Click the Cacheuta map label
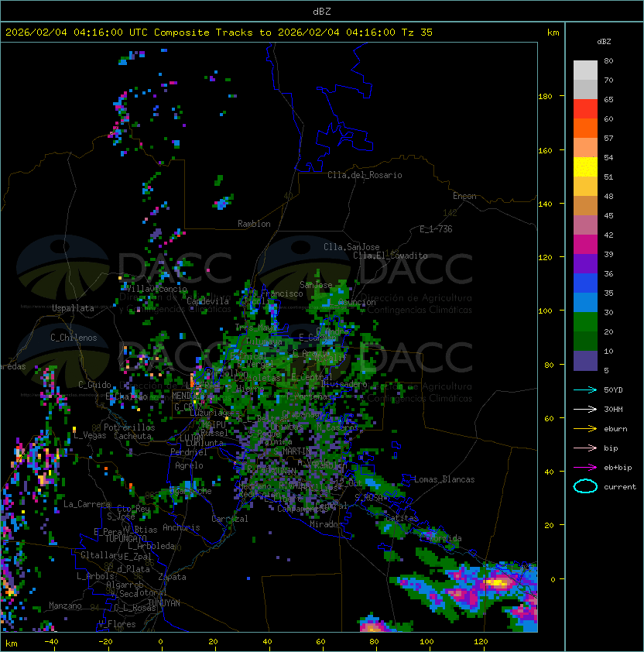 click(132, 436)
